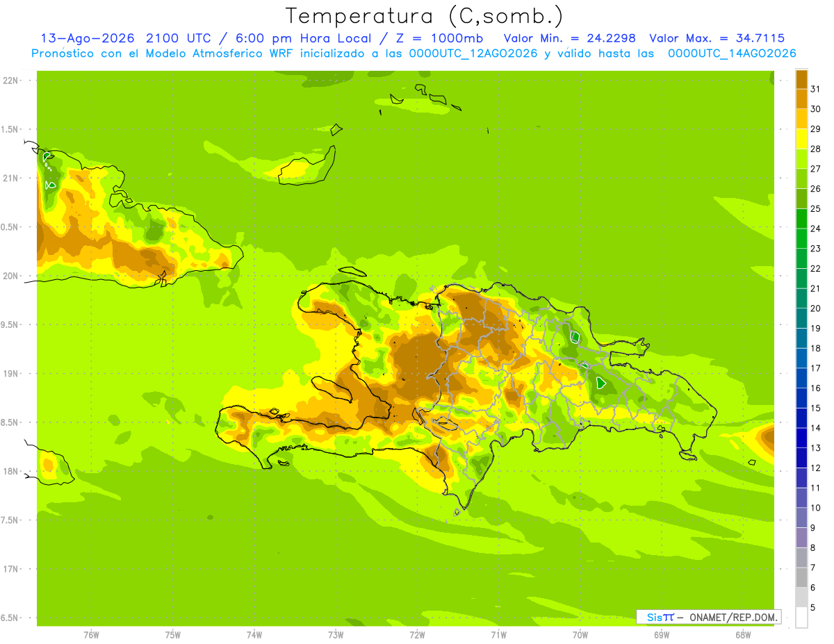Click the 71W longitude label
The image size is (834, 644).
tap(498, 634)
